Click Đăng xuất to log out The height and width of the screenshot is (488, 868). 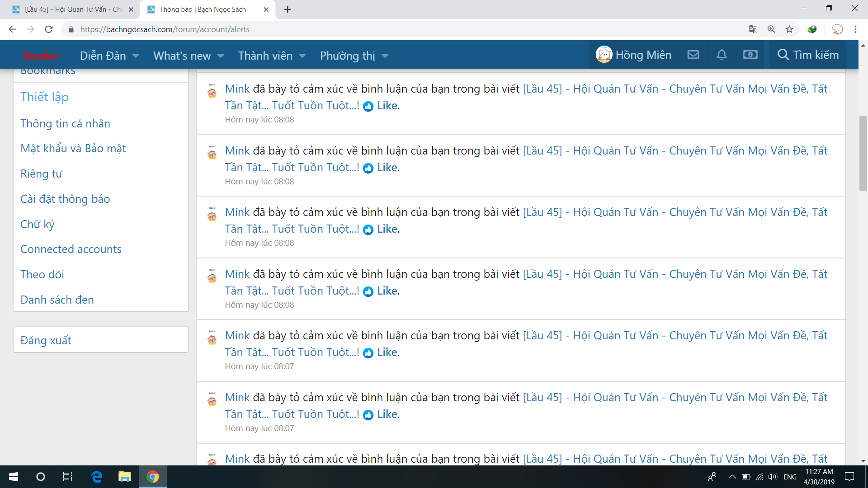click(46, 340)
